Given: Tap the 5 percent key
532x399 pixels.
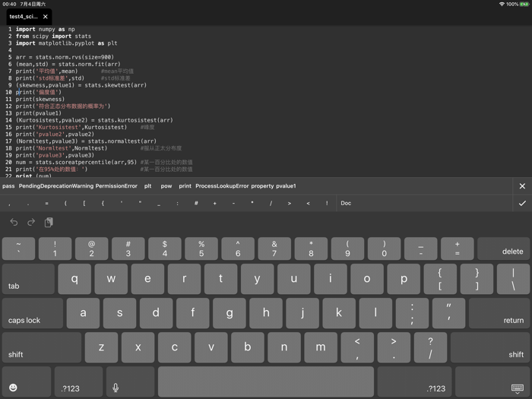Looking at the screenshot, I should [201, 249].
